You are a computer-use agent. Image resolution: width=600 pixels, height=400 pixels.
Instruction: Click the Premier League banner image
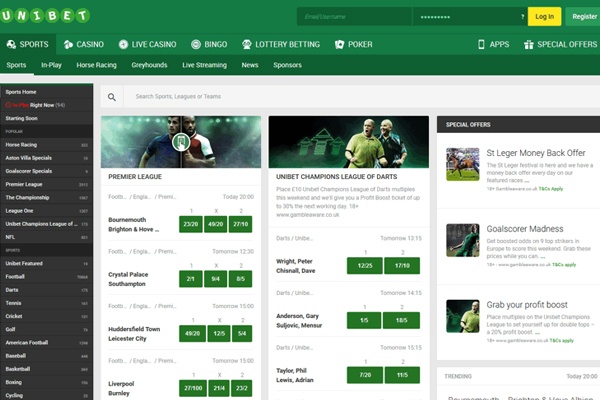pyautogui.click(x=181, y=142)
